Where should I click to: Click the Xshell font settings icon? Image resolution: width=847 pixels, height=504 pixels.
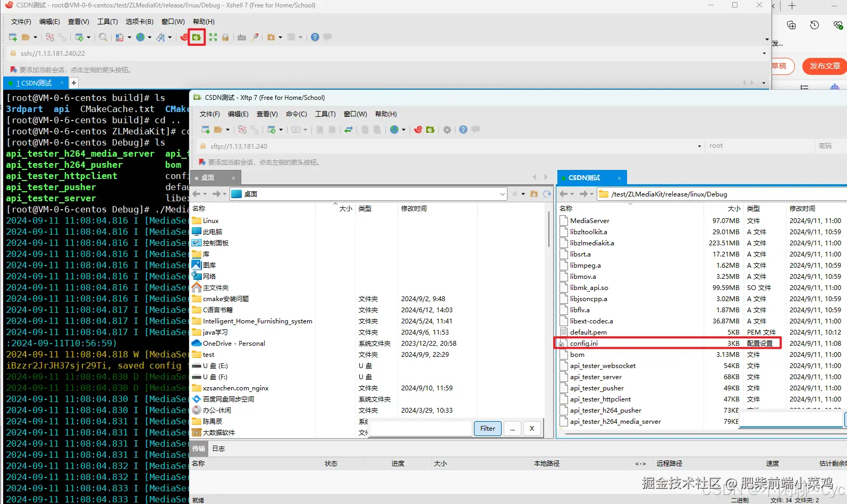160,37
